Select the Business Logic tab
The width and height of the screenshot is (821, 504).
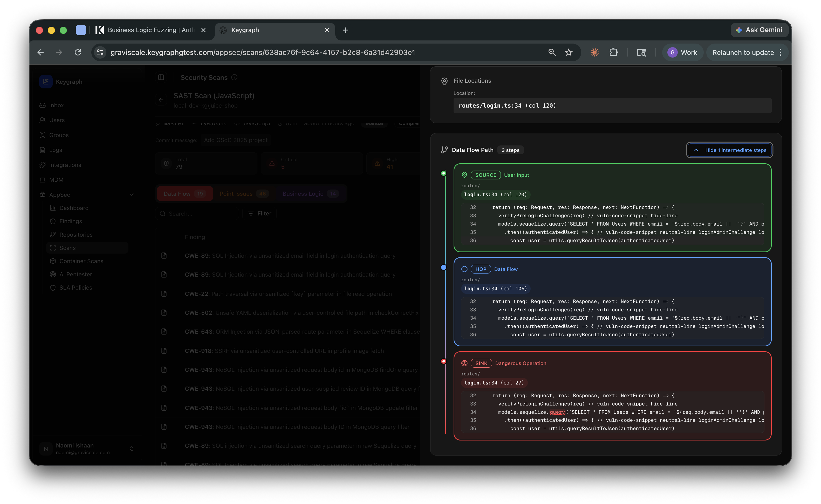tap(310, 194)
